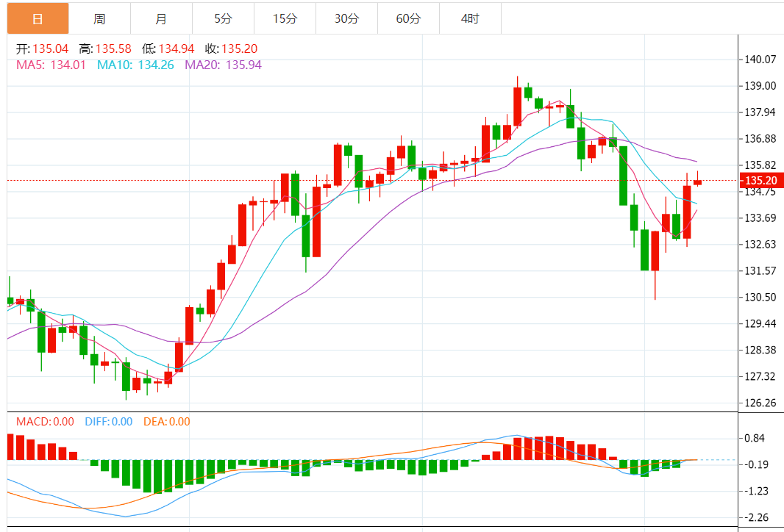Click the 135.82 price axis label
784x532 pixels.
click(760, 165)
